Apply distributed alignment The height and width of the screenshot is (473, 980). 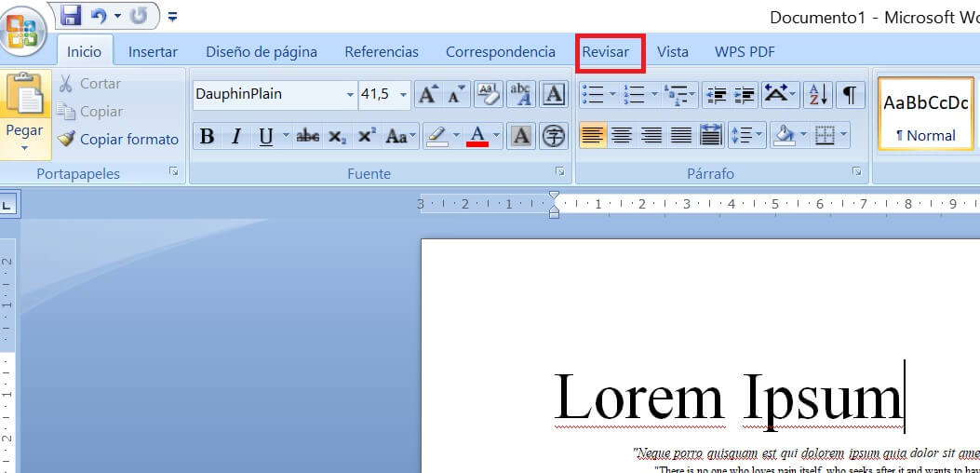[711, 134]
